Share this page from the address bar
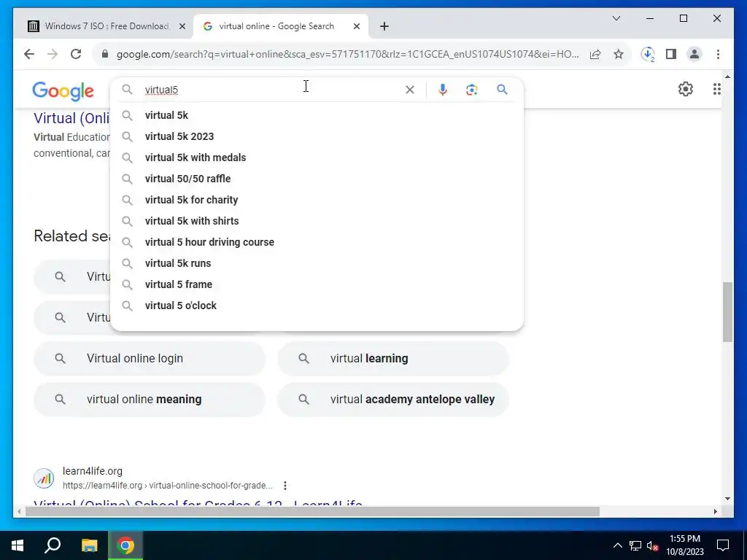This screenshot has width=747, height=560. click(595, 54)
